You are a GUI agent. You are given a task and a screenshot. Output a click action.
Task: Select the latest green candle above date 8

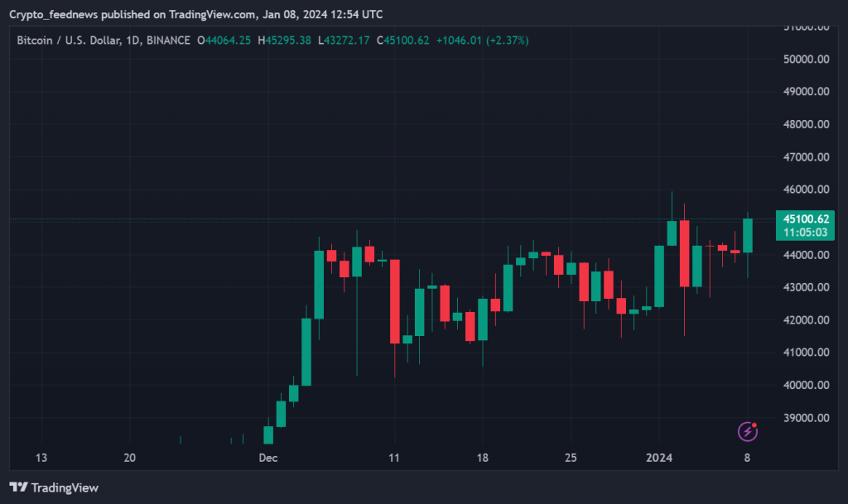pos(748,235)
